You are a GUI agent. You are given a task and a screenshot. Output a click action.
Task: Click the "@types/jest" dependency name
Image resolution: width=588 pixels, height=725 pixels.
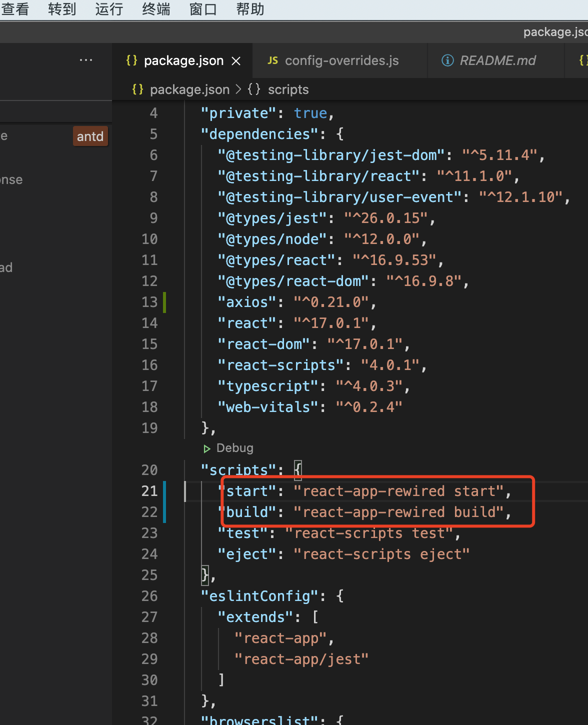click(x=272, y=218)
